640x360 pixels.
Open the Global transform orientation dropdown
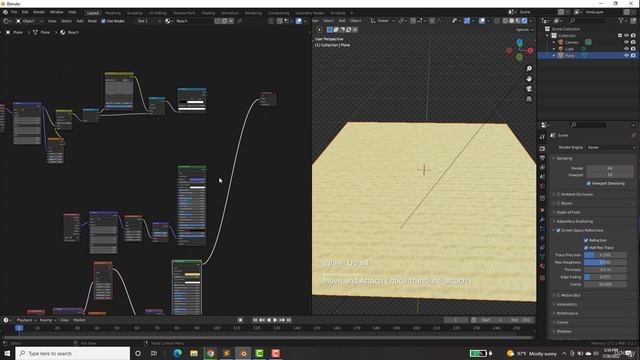pyautogui.click(x=382, y=21)
